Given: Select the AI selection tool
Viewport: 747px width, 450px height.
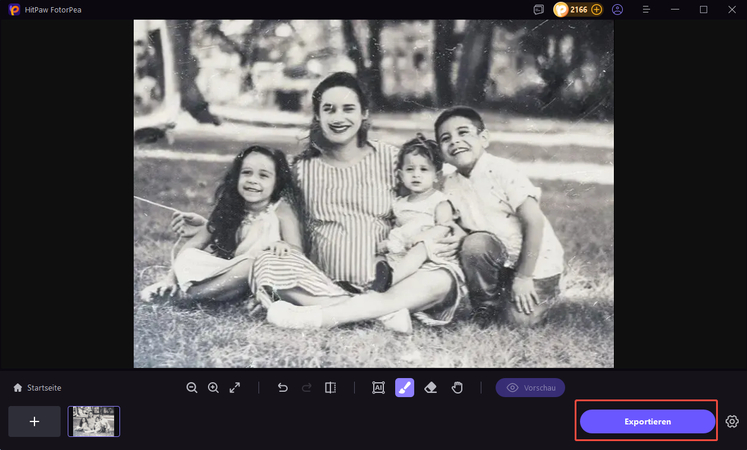Looking at the screenshot, I should tap(378, 388).
